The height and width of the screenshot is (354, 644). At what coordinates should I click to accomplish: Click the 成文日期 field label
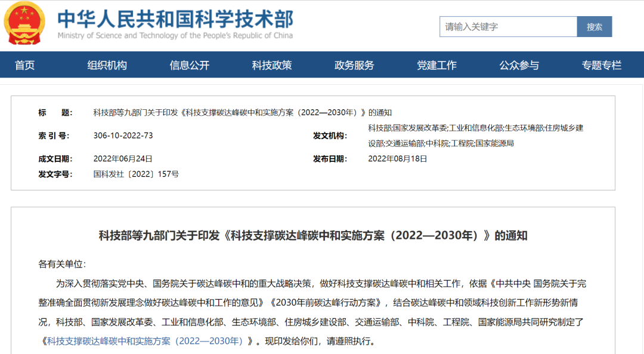coord(55,159)
